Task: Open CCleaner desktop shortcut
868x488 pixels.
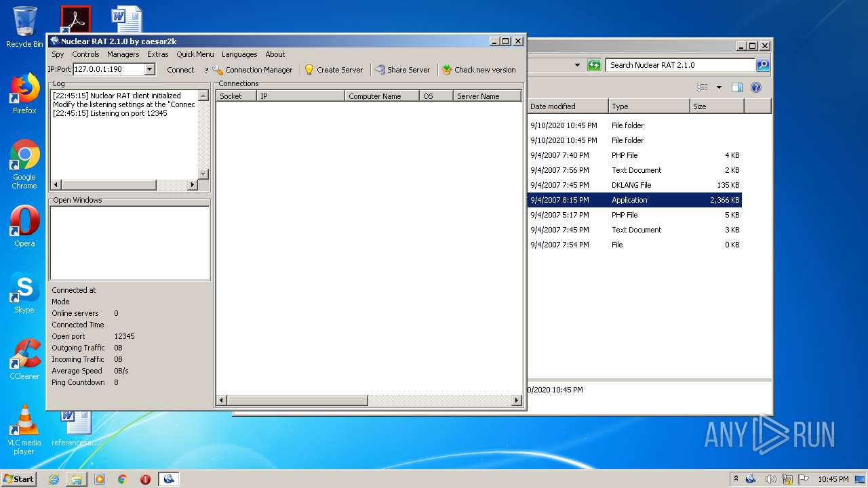Action: (x=24, y=359)
